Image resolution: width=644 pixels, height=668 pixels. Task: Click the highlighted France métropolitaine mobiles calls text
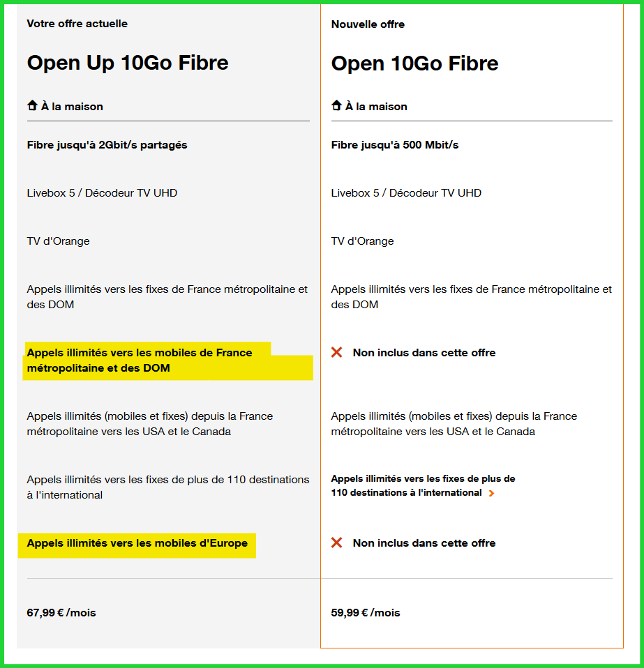click(x=140, y=360)
